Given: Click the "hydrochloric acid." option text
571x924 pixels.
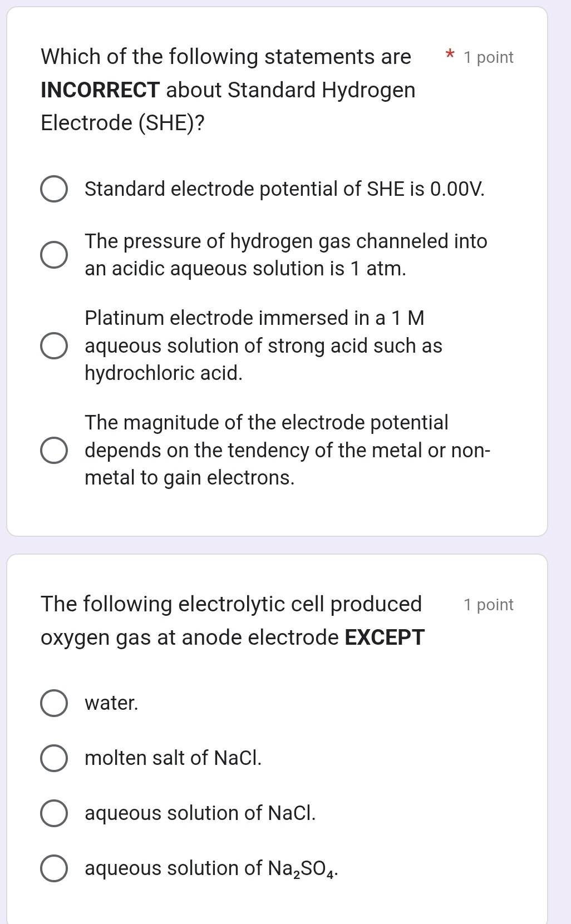Looking at the screenshot, I should pos(164,373).
